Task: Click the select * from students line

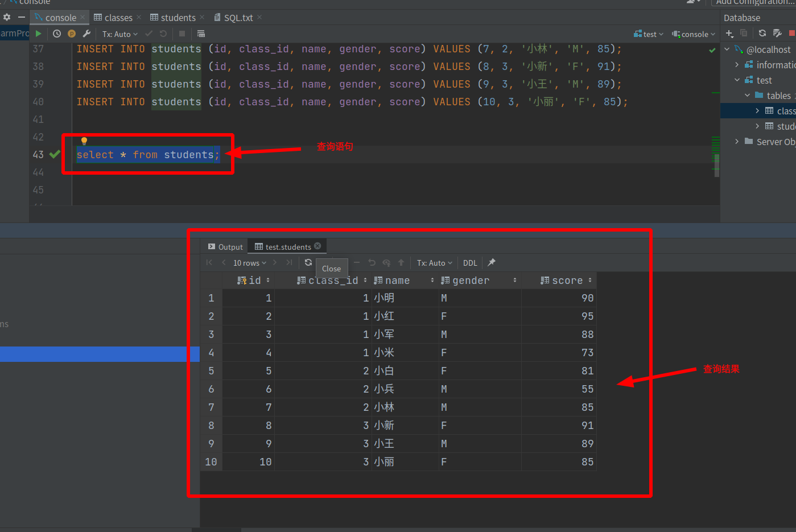Action: click(x=147, y=155)
